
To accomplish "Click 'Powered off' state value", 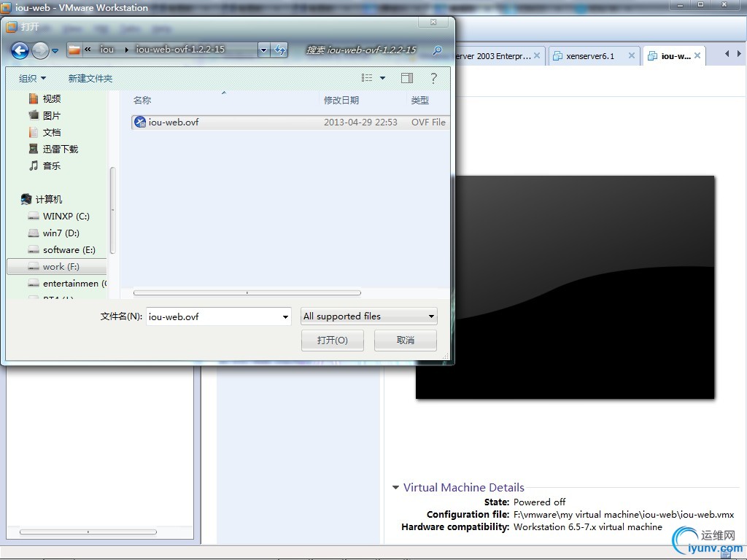I will pyautogui.click(x=539, y=502).
